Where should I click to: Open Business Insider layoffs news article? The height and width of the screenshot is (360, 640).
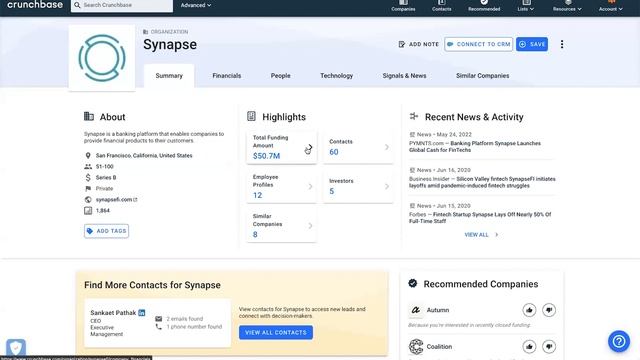(x=482, y=182)
